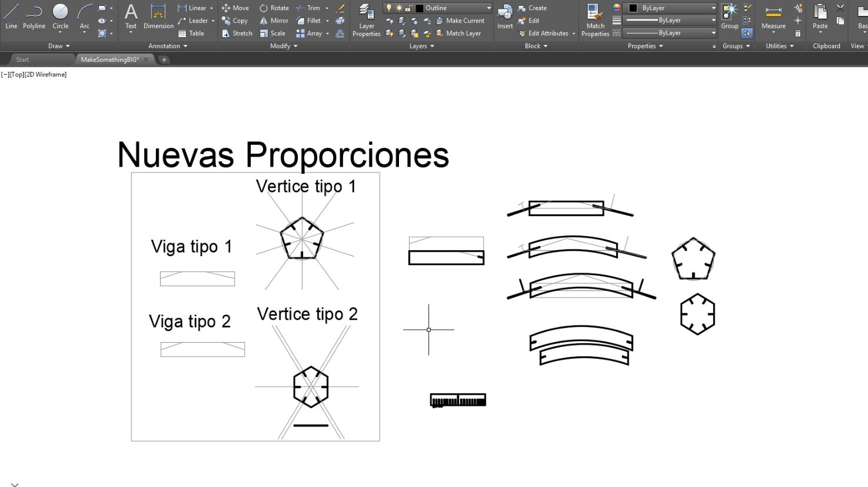Viewport: 868px width, 487px height.
Task: Toggle the Outline layer freeze sun icon
Action: [x=399, y=8]
